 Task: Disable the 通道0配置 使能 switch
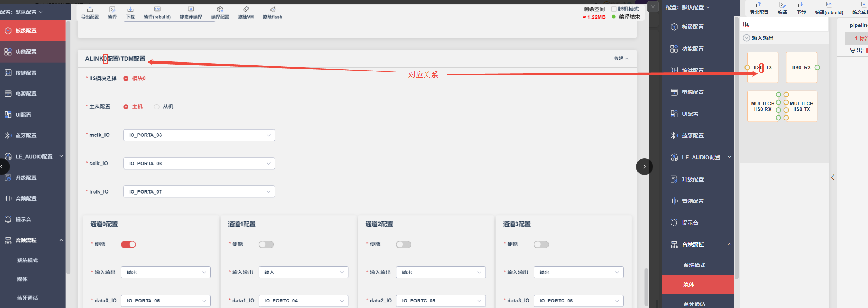tap(128, 244)
